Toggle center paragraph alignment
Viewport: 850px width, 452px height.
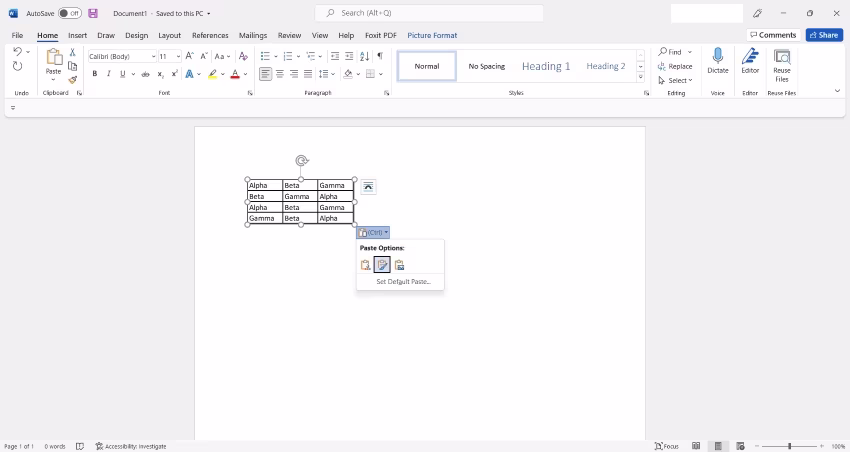point(280,74)
